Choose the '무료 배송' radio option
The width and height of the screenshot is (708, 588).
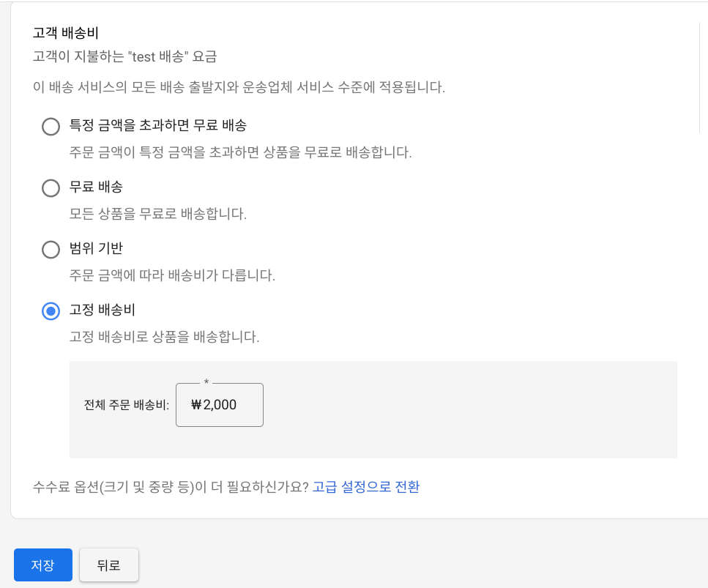point(51,188)
